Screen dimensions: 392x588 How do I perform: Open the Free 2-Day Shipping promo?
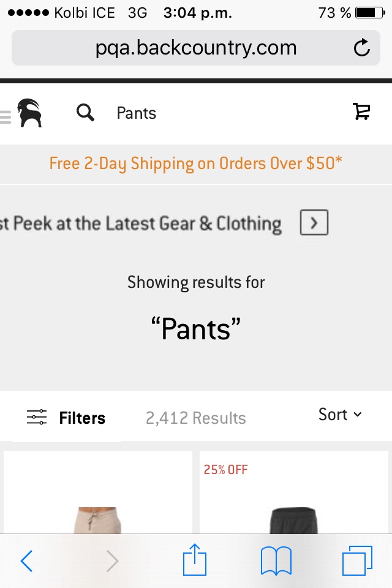pyautogui.click(x=196, y=164)
